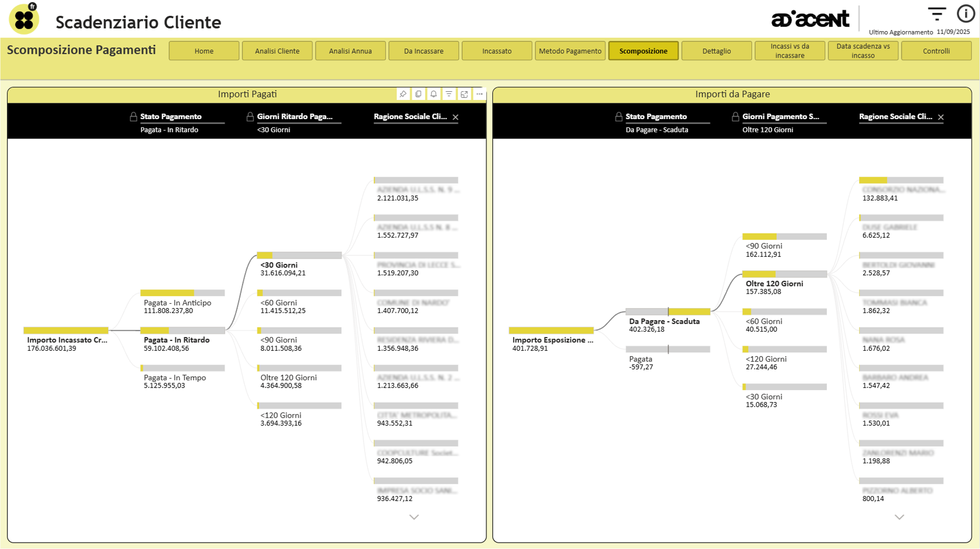Click the Pagata - In Anticipo yellow bar
980x549 pixels.
(x=168, y=293)
